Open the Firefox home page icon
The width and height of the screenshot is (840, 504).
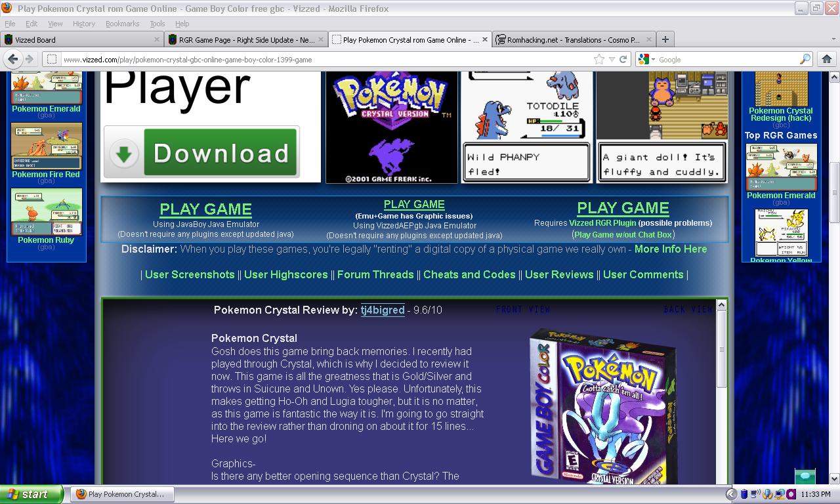(826, 59)
